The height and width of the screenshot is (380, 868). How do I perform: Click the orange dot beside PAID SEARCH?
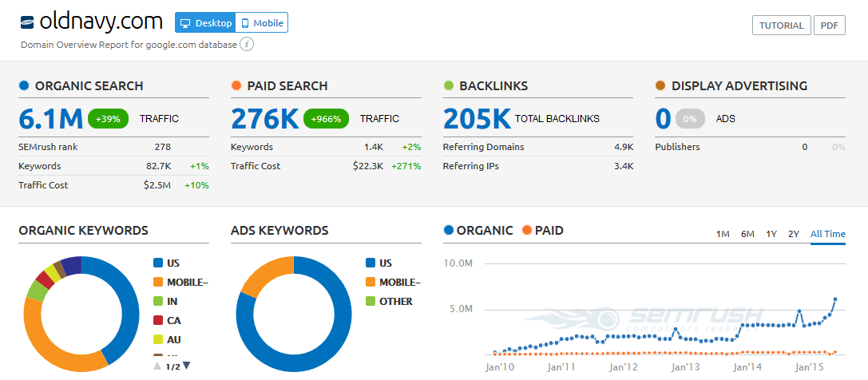tap(236, 85)
